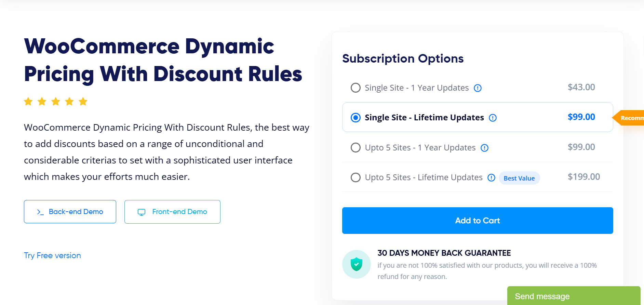Select Single Site Lifetime Updates radio button
This screenshot has width=644, height=305.
point(355,118)
